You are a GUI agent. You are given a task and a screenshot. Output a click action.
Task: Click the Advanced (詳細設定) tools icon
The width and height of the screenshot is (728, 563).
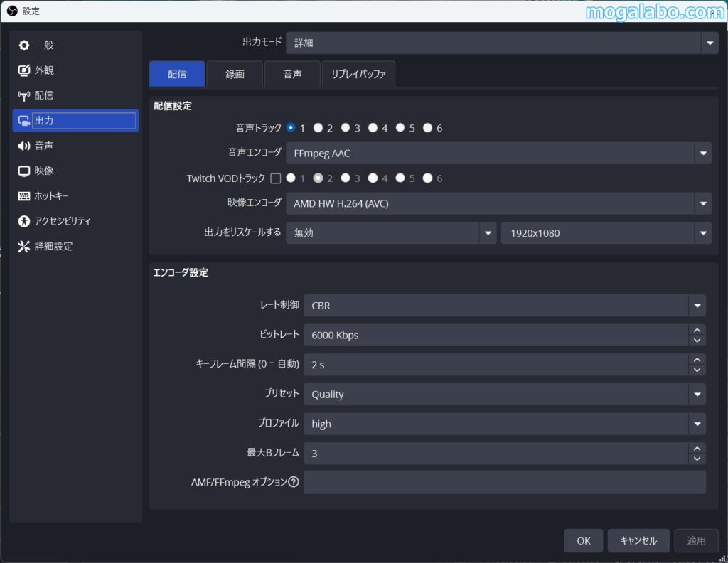click(x=23, y=246)
